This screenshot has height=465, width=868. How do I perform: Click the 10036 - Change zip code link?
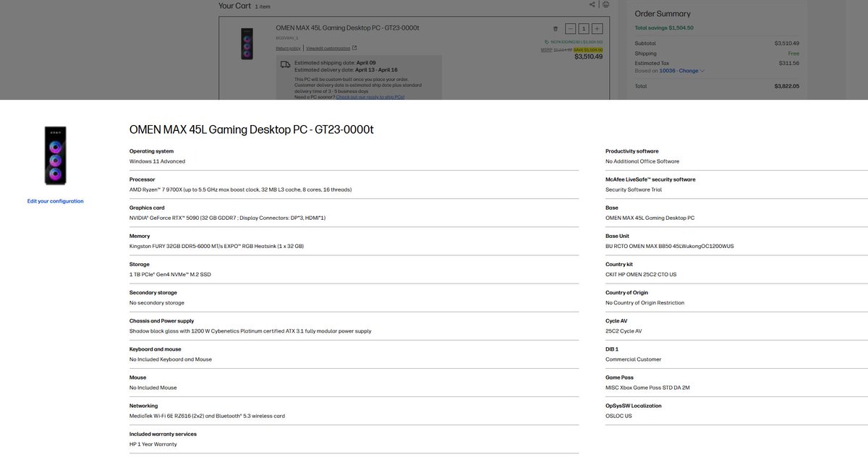point(681,71)
